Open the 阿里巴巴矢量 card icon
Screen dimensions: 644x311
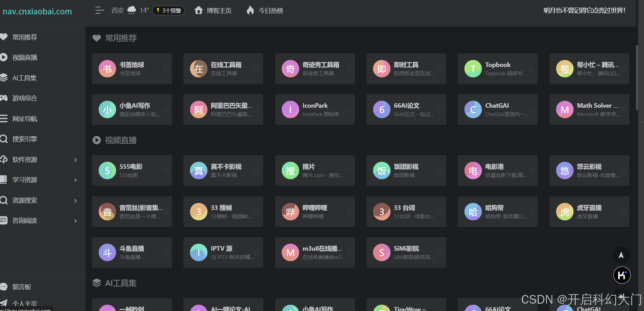(199, 109)
